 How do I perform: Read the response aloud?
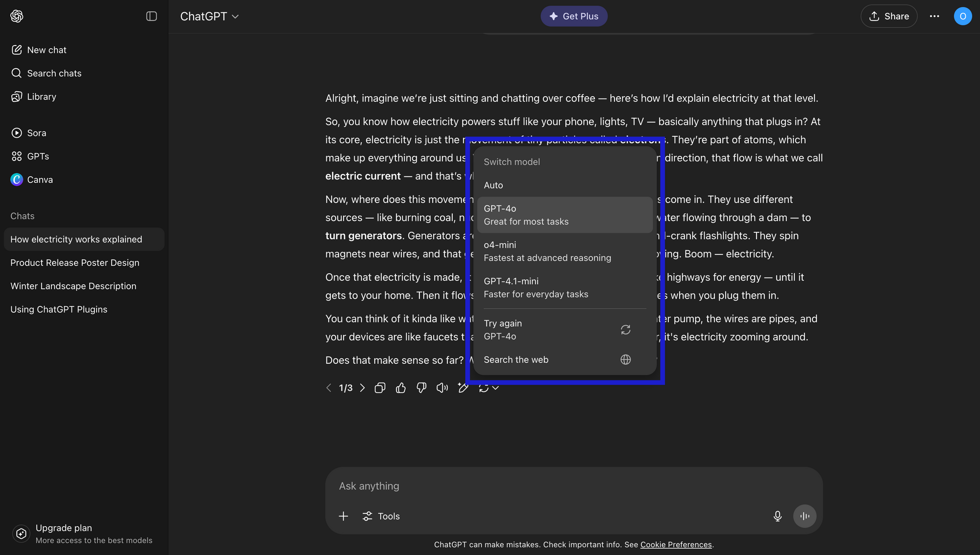point(442,387)
